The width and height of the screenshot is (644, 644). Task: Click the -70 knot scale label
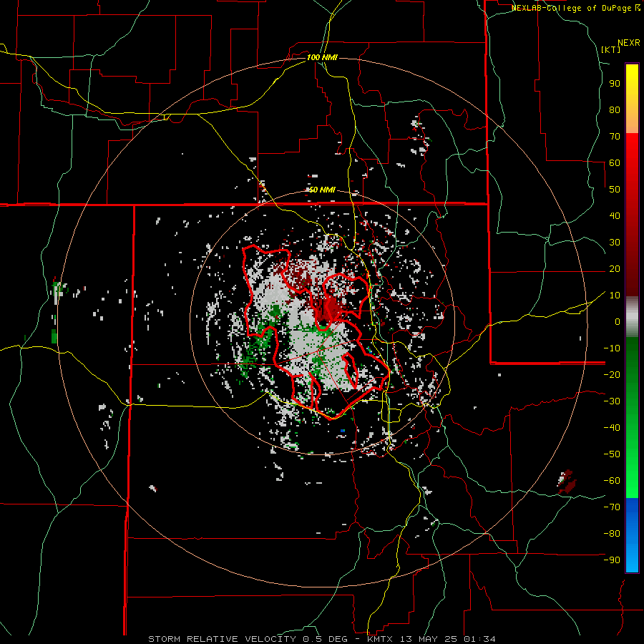[612, 507]
